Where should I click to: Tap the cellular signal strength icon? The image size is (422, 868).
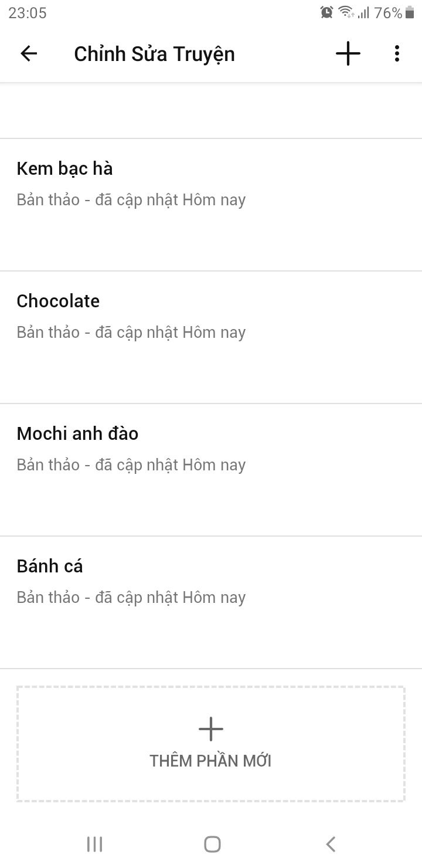pos(363,12)
